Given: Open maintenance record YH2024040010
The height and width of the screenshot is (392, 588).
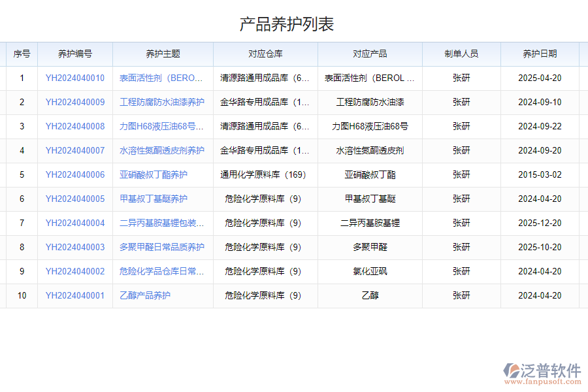Looking at the screenshot, I should click(76, 78).
